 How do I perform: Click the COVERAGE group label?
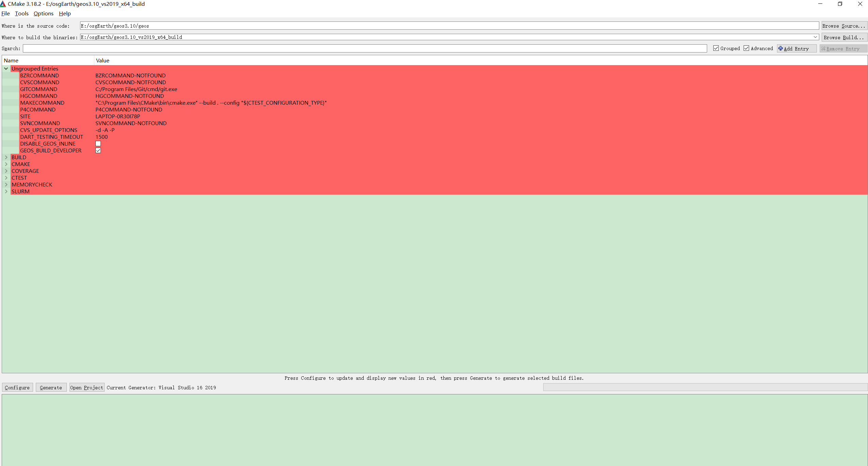(25, 171)
